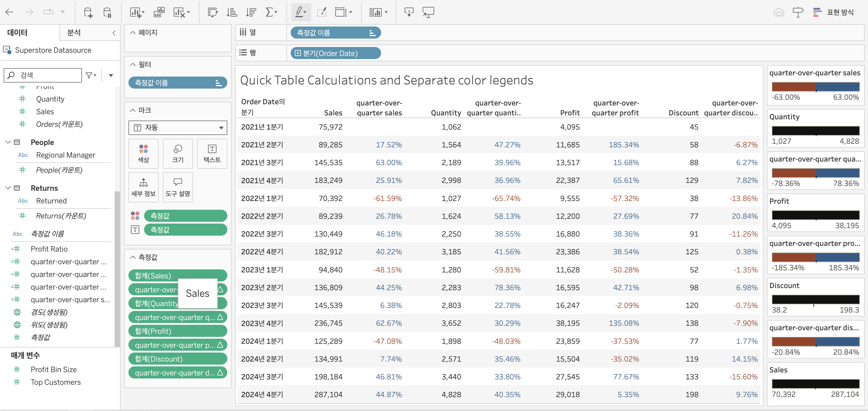Switch to the 분석 tab
868x411 pixels.
[x=74, y=33]
